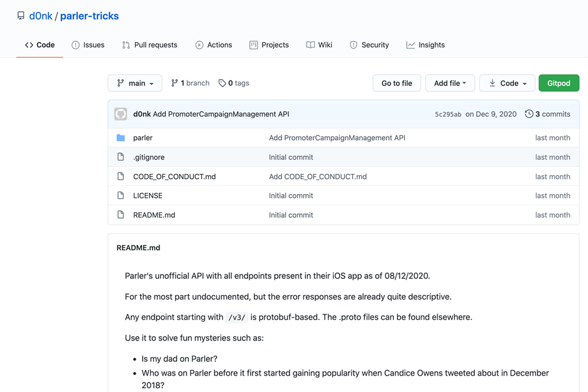Open the CODE_OF_CONDUCT.md file
This screenshot has width=588, height=392.
click(x=175, y=177)
